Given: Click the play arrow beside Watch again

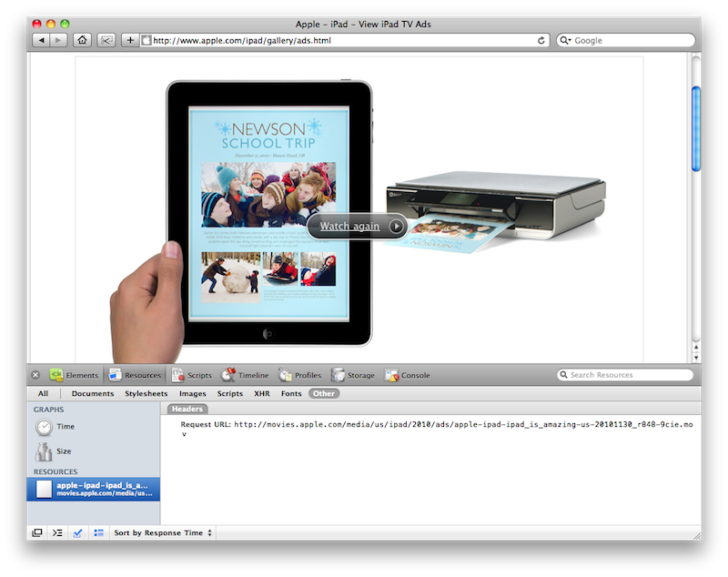Looking at the screenshot, I should [x=396, y=226].
